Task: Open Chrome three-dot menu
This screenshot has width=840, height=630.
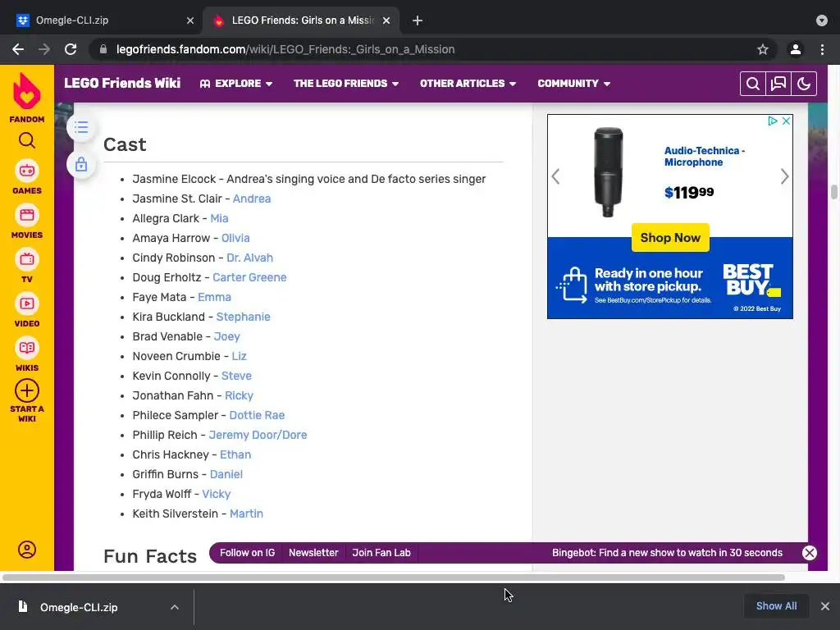Action: point(822,49)
